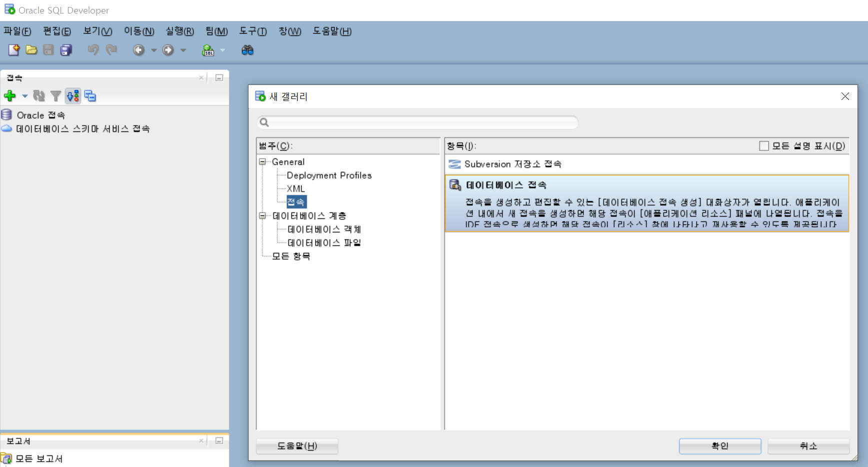
Task: Collapse the General tree node
Action: 262,162
